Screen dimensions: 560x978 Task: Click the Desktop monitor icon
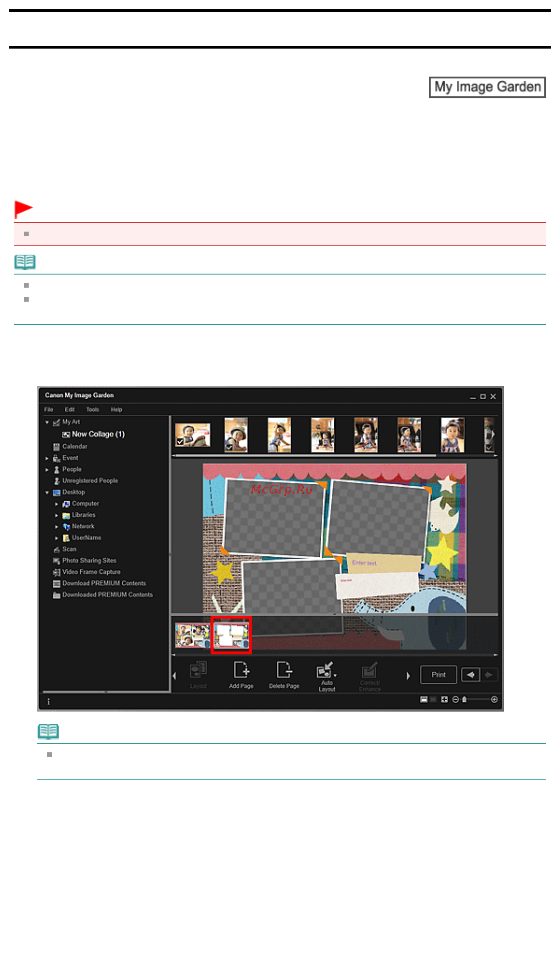pos(57,493)
